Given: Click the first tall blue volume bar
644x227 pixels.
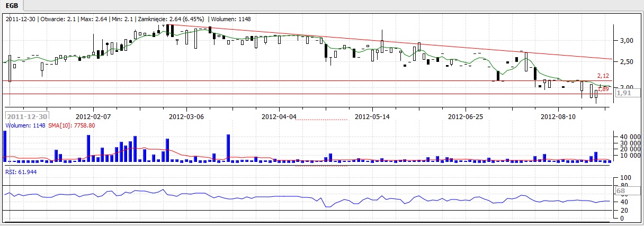Looking at the screenshot, I should [5, 146].
